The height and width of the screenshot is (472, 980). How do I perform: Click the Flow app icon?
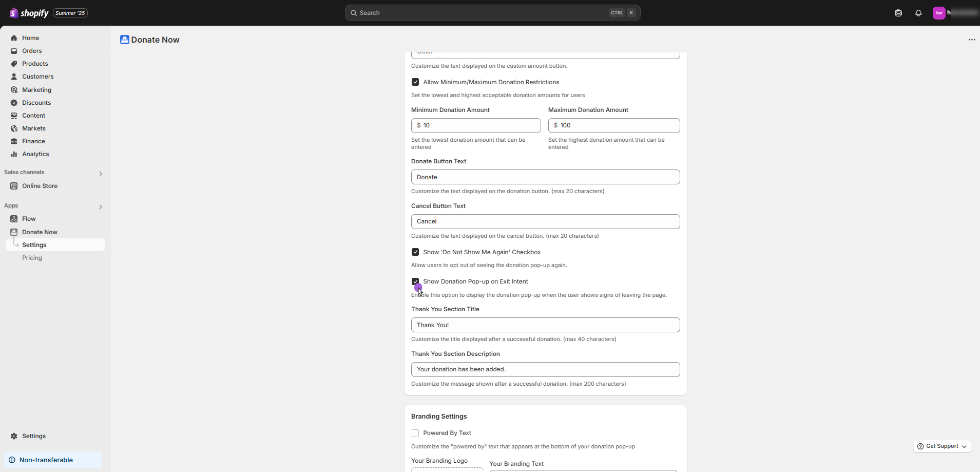pyautogui.click(x=14, y=219)
